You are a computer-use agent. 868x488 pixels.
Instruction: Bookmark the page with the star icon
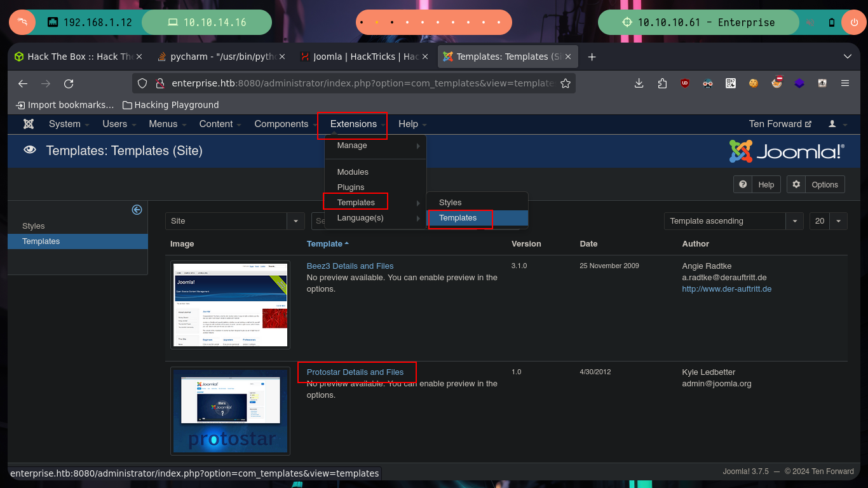565,83
